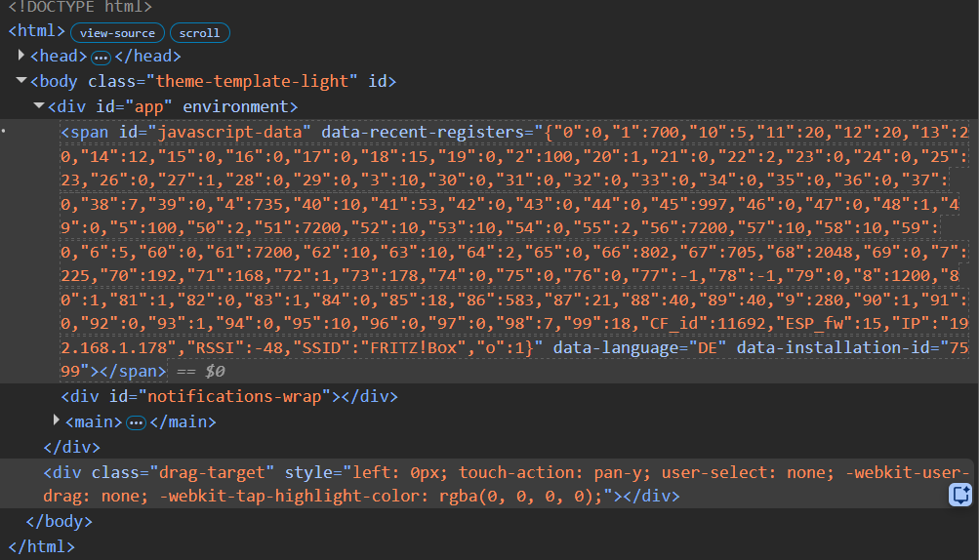Collapse the div id app triangle

39,106
